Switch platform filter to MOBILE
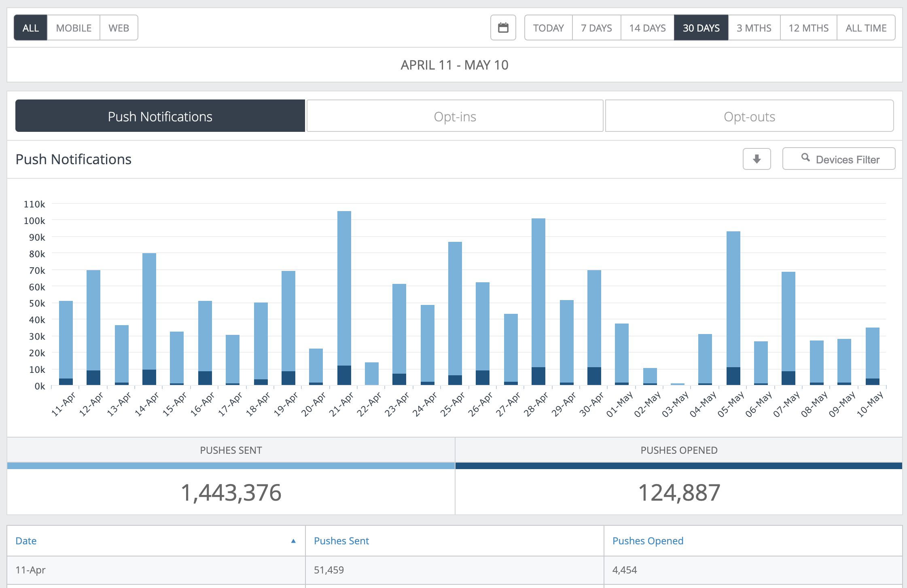The width and height of the screenshot is (907, 588). coord(74,28)
